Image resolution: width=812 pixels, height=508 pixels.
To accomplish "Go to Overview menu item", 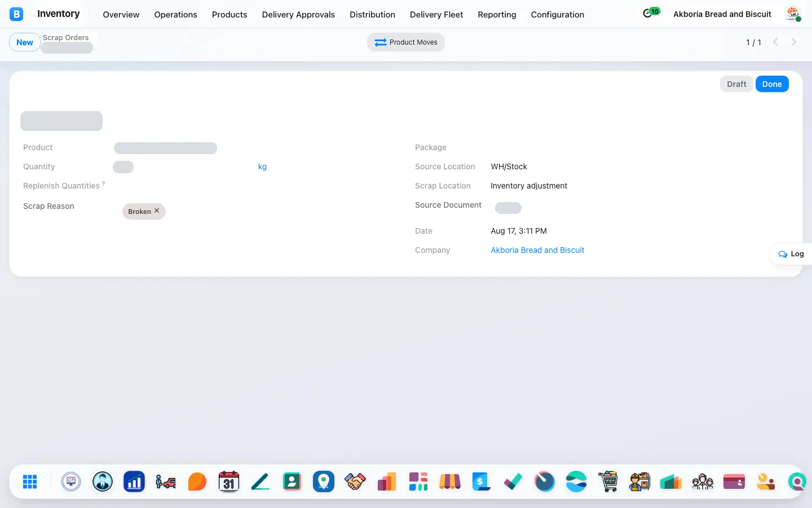I will pyautogui.click(x=121, y=15).
